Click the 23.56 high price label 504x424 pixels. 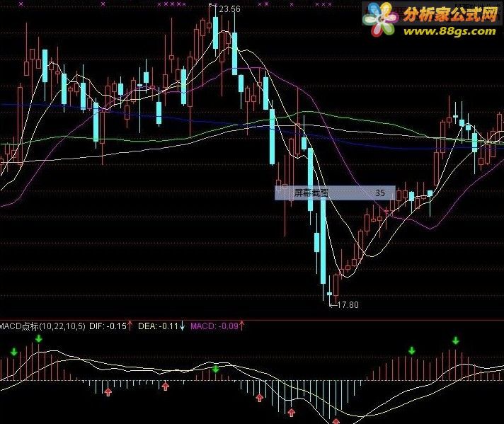click(229, 9)
